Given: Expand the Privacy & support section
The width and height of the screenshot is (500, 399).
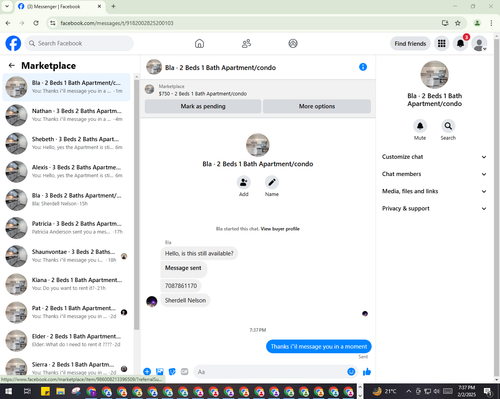Looking at the screenshot, I should tap(434, 208).
